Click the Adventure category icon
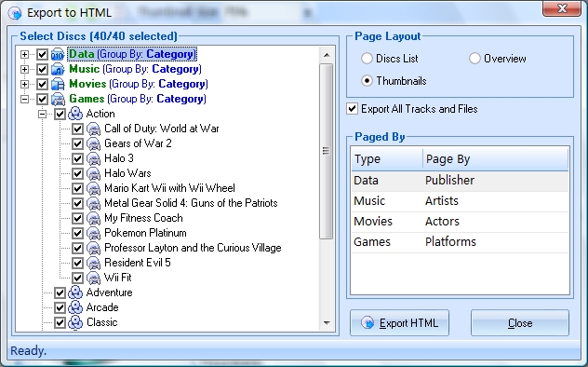The height and width of the screenshot is (367, 588). [x=75, y=292]
